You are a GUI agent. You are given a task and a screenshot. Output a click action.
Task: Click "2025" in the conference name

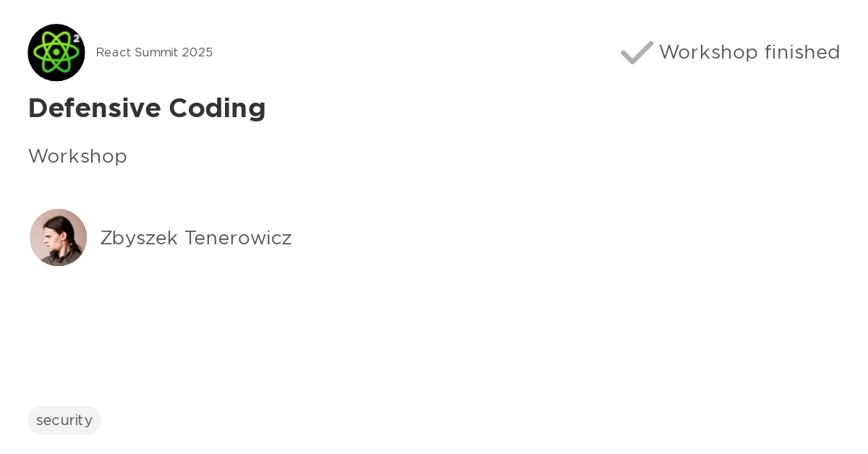[x=197, y=53]
